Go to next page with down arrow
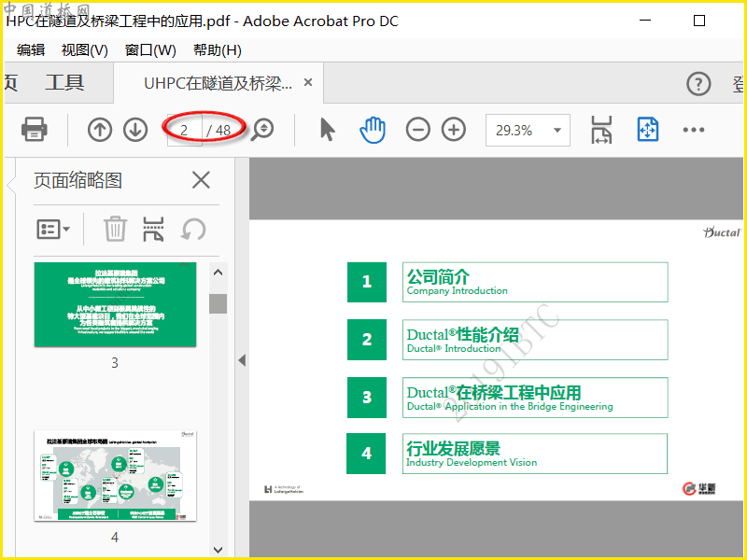 point(135,130)
